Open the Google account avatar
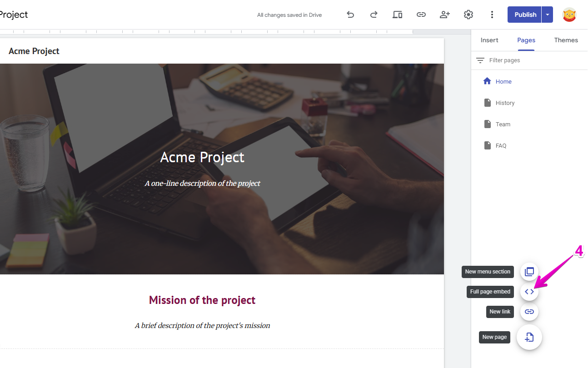Viewport: 588px width, 368px height. 569,15
